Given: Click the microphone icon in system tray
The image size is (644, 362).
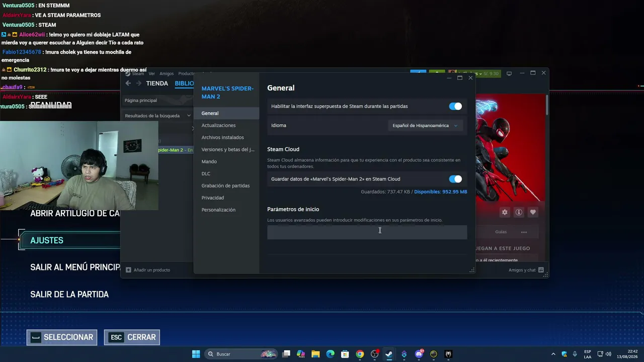Looking at the screenshot, I should point(575,354).
